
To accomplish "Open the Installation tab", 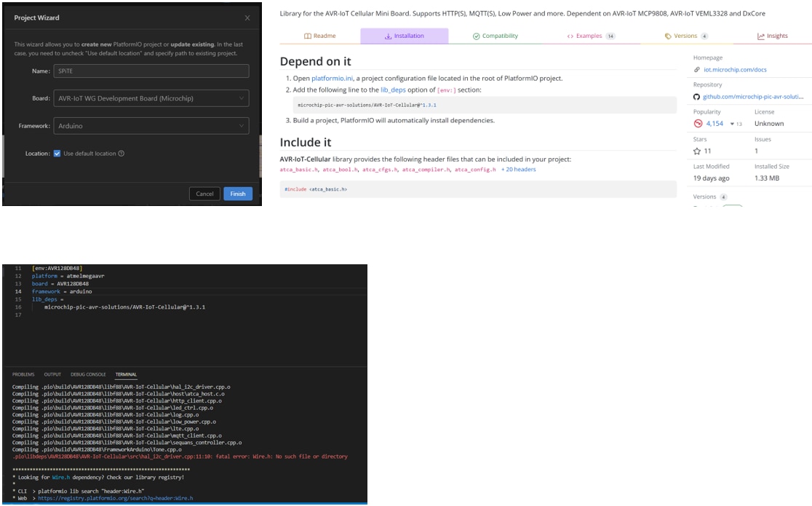I will pos(405,36).
